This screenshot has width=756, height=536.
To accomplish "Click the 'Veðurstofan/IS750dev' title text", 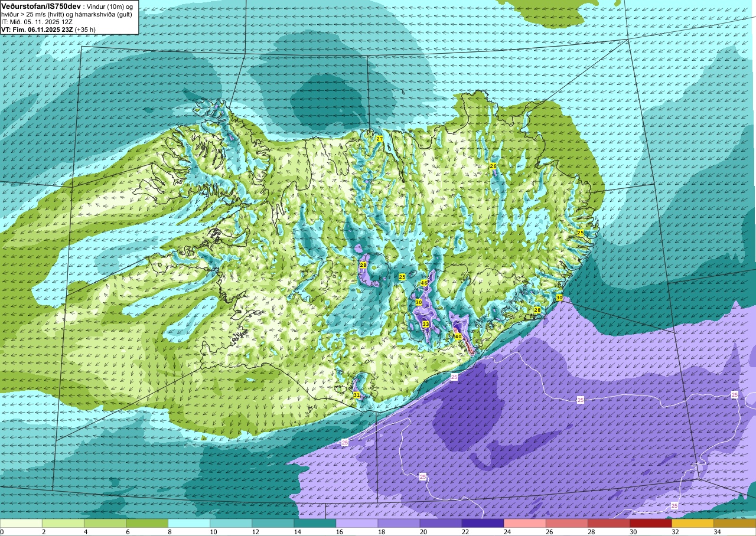I will click(x=41, y=5).
